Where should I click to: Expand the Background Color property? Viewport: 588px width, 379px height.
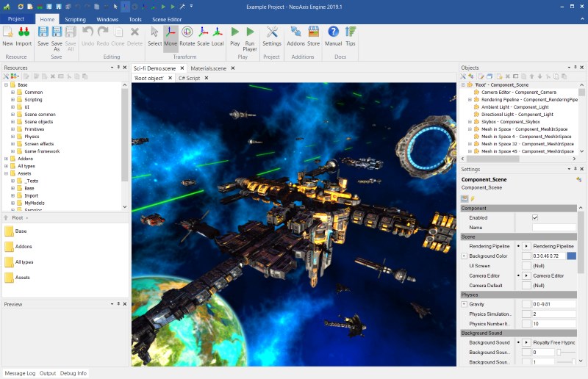[464, 256]
